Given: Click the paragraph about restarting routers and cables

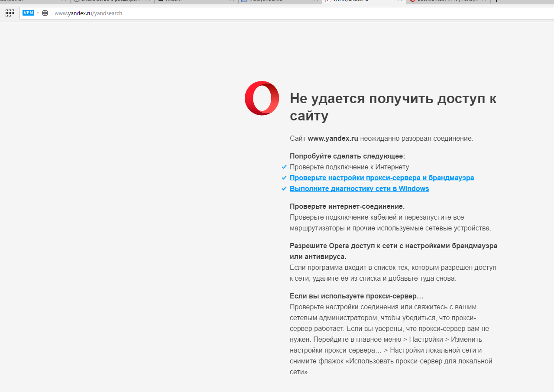Looking at the screenshot, I should click(x=391, y=223).
